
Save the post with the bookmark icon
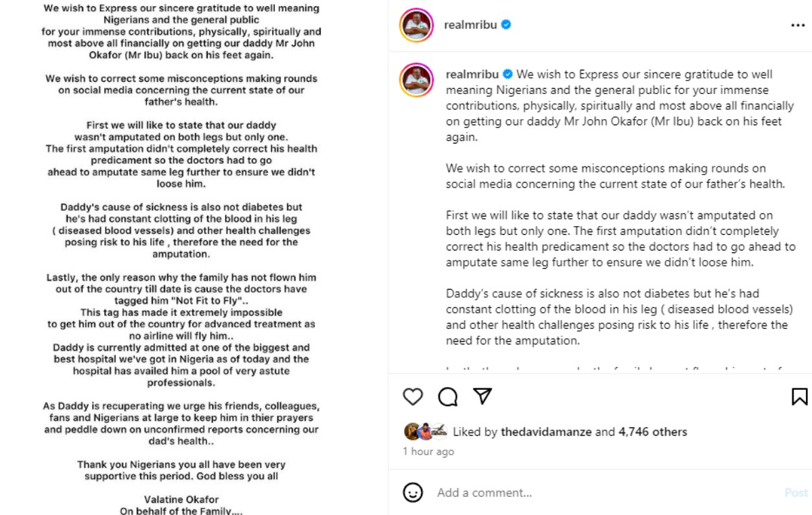pyautogui.click(x=799, y=397)
